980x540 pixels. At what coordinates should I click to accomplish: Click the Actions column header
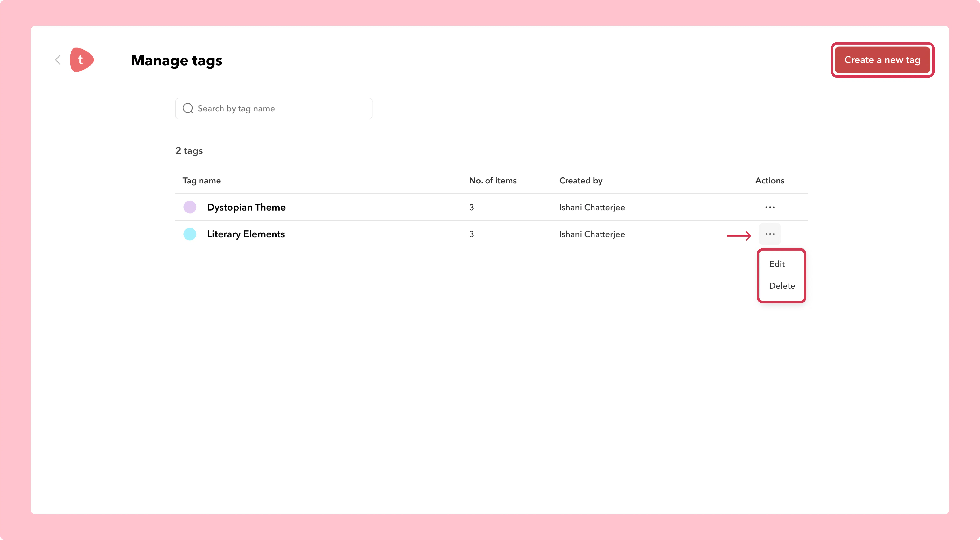[770, 181]
